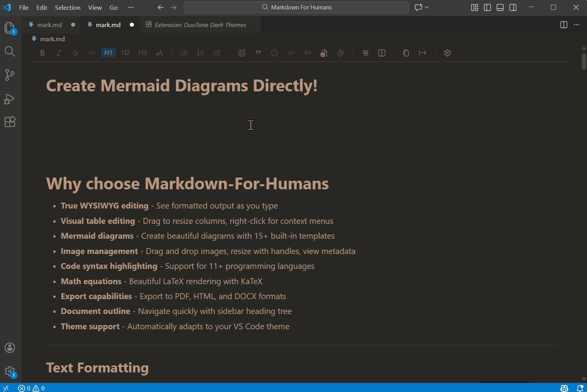The image size is (587, 392).
Task: Toggle bold formatting
Action: click(42, 53)
